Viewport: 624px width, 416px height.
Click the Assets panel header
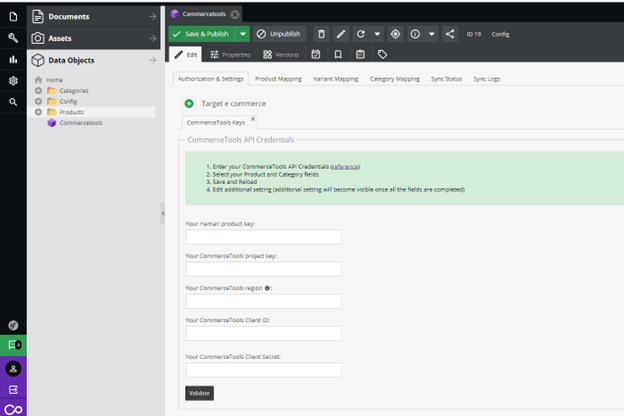(x=94, y=38)
